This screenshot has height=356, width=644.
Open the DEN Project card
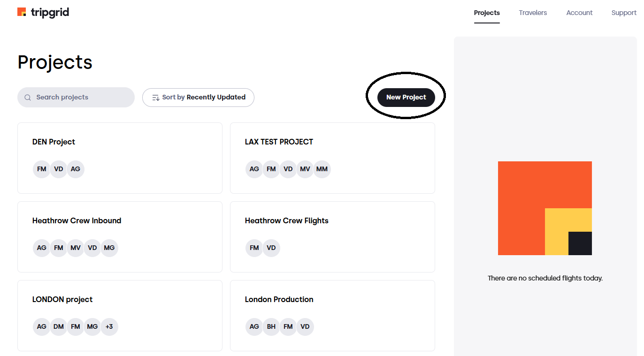point(120,158)
